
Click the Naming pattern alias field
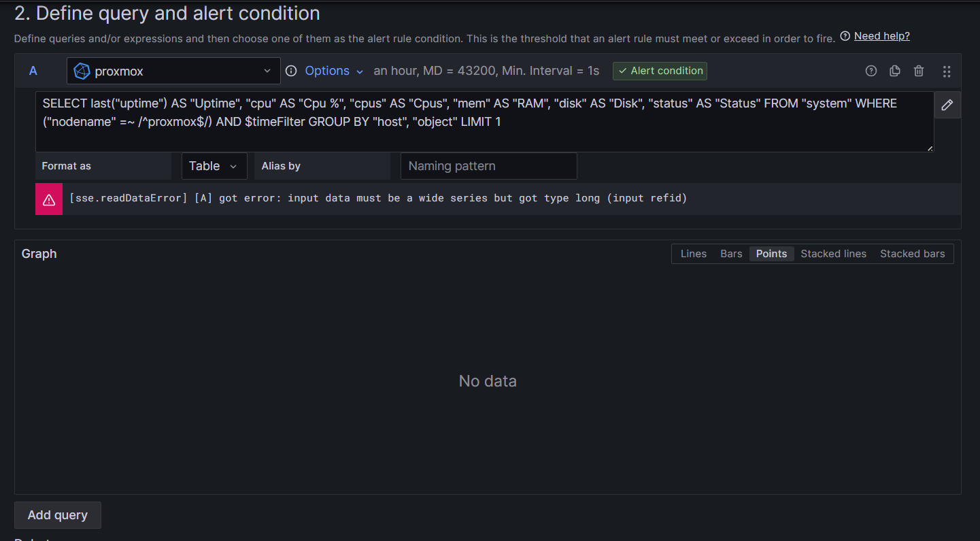click(x=488, y=166)
